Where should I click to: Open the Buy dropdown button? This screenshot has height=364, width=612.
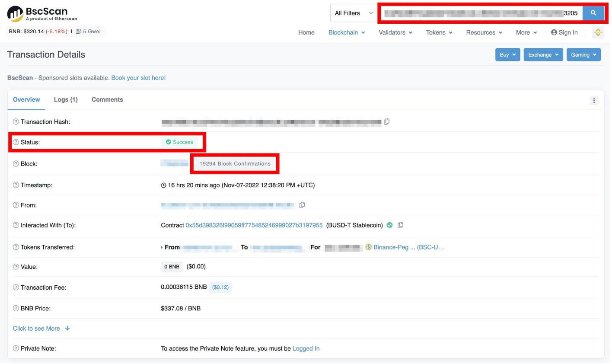click(509, 55)
